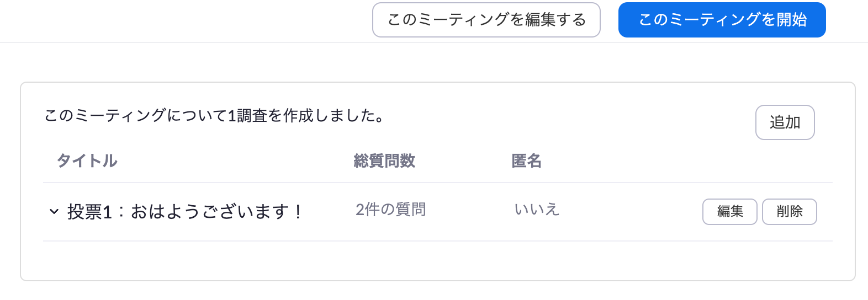The height and width of the screenshot is (300, 868).
Task: Click the いいえ anonymous value
Action: [537, 210]
